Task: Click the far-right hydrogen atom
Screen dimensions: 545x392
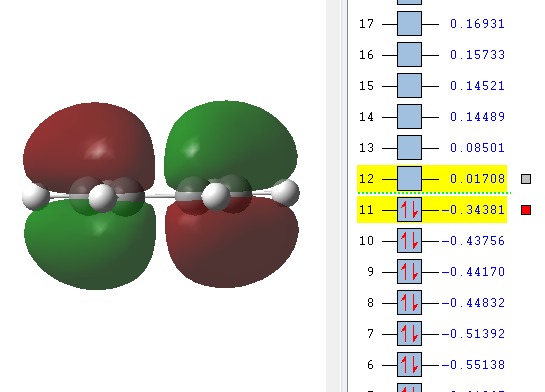Action: (x=285, y=193)
